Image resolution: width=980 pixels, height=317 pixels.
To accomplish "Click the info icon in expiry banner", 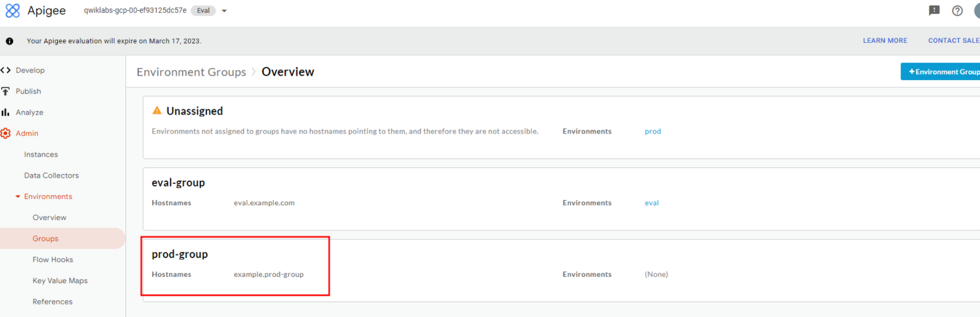I will [x=10, y=41].
